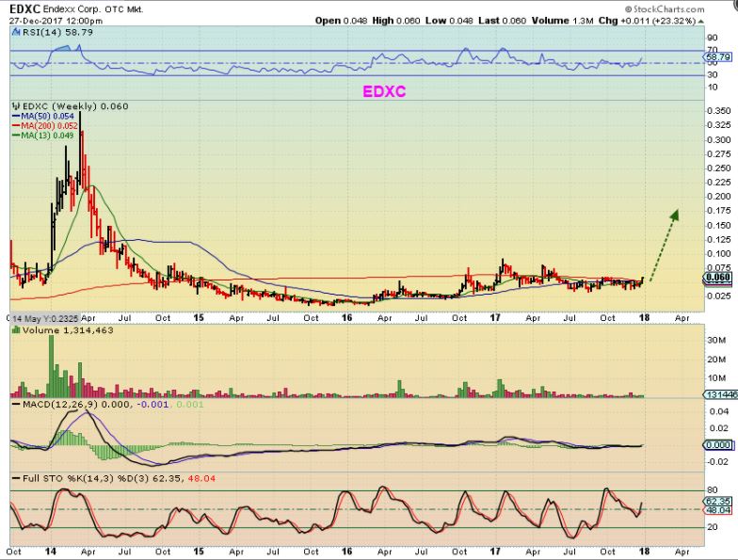The width and height of the screenshot is (738, 560).
Task: Click the 0.060 last price tag on axis
Action: pos(718,278)
